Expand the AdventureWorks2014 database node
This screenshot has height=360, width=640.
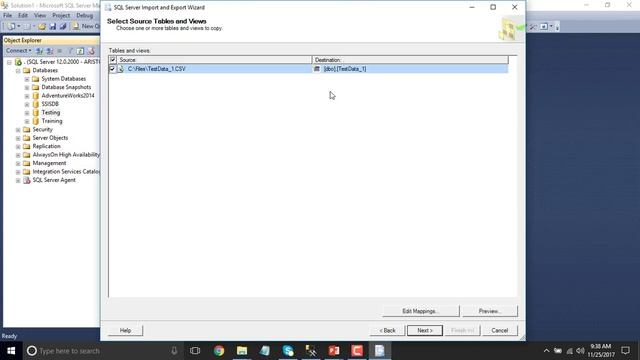click(27, 96)
